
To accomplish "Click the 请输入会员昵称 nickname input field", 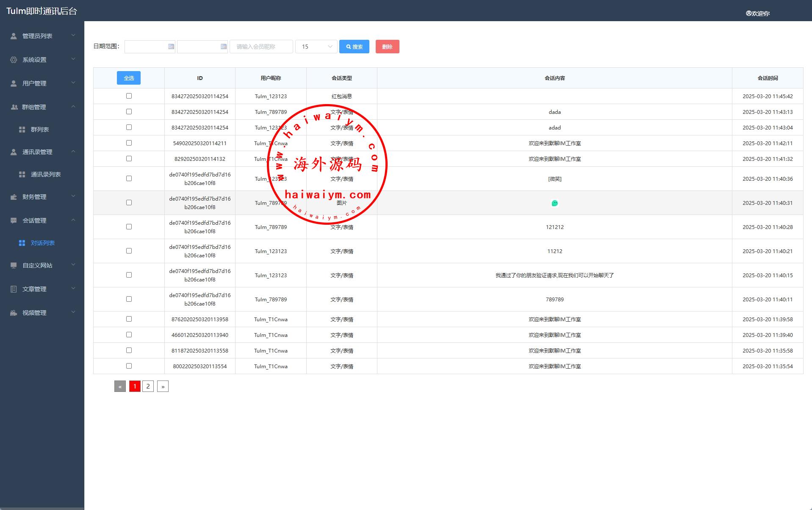I will 261,47.
